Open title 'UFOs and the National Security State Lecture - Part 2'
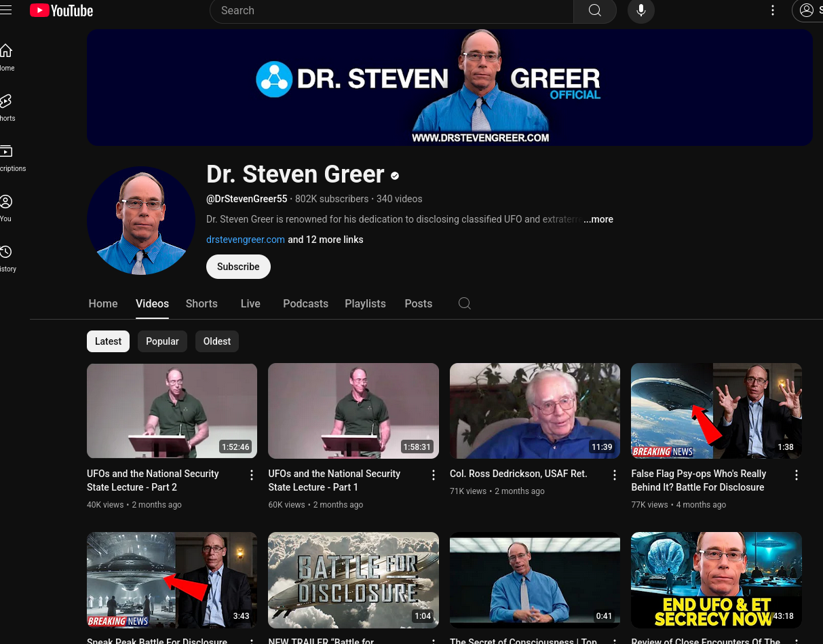Viewport: 823px width, 644px height. 153,480
